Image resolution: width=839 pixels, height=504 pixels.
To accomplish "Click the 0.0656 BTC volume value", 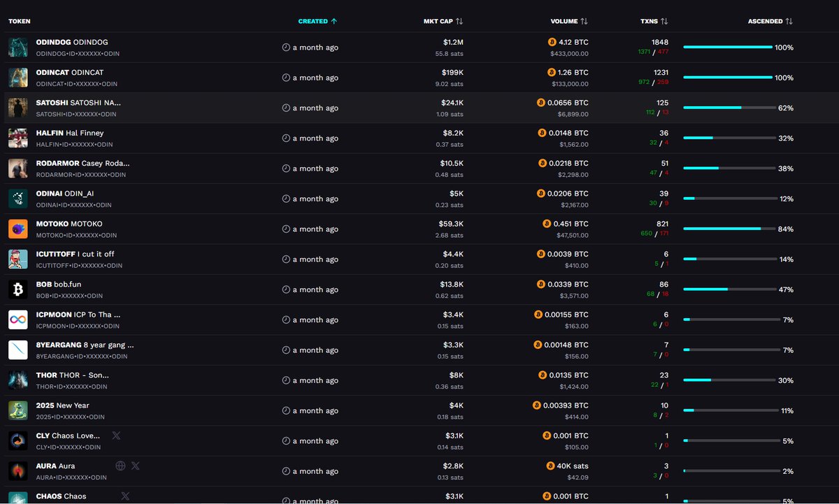I will tap(568, 103).
